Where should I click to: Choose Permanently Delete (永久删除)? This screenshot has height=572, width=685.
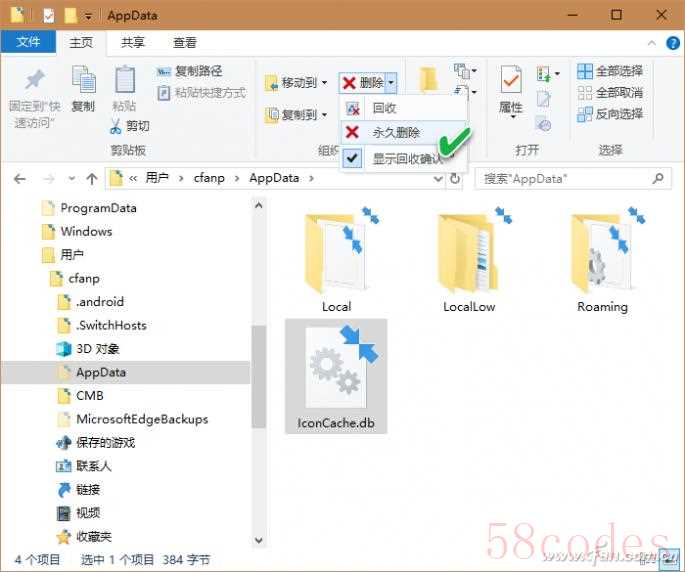[404, 132]
